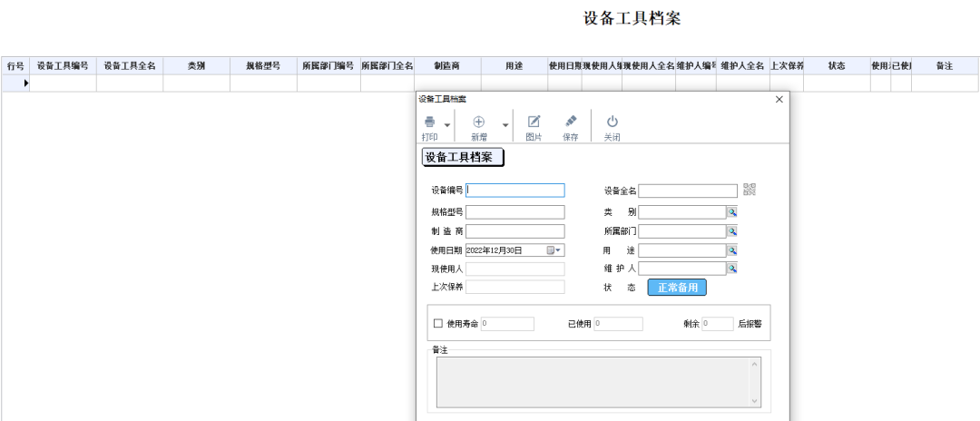Click the 现使用人全名 column header
Image resolution: width=980 pixels, height=421 pixels.
tap(649, 65)
